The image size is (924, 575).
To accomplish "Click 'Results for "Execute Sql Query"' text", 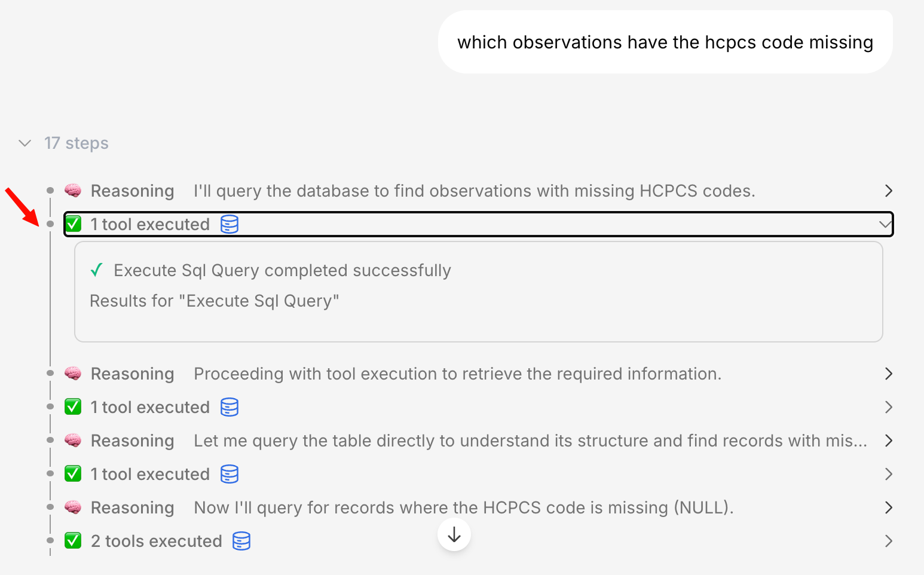I will click(x=214, y=301).
